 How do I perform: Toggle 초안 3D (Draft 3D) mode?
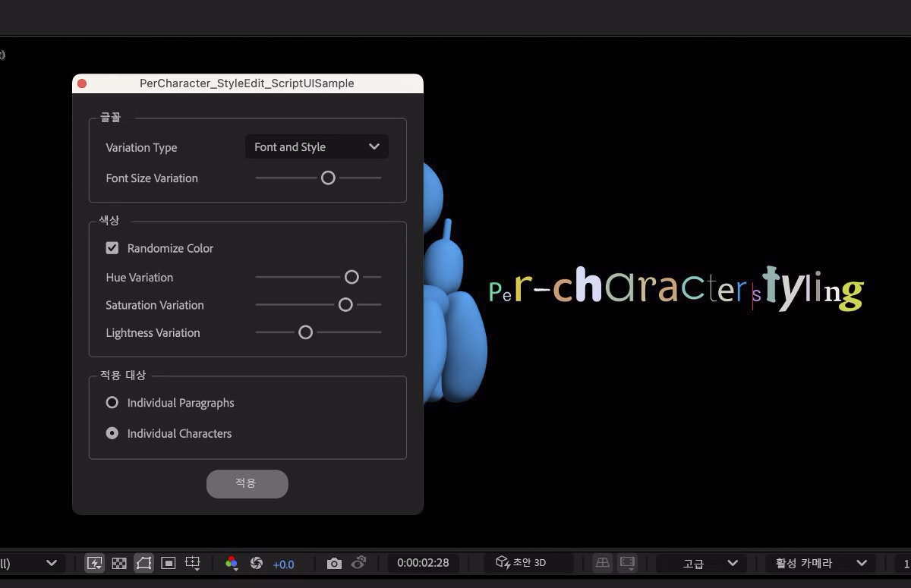(522, 563)
